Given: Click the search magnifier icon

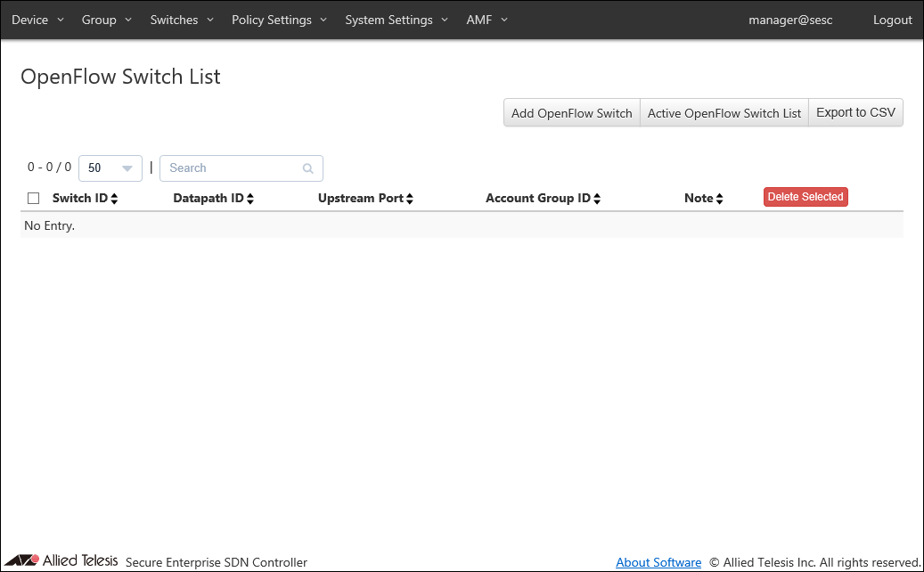Looking at the screenshot, I should [308, 168].
